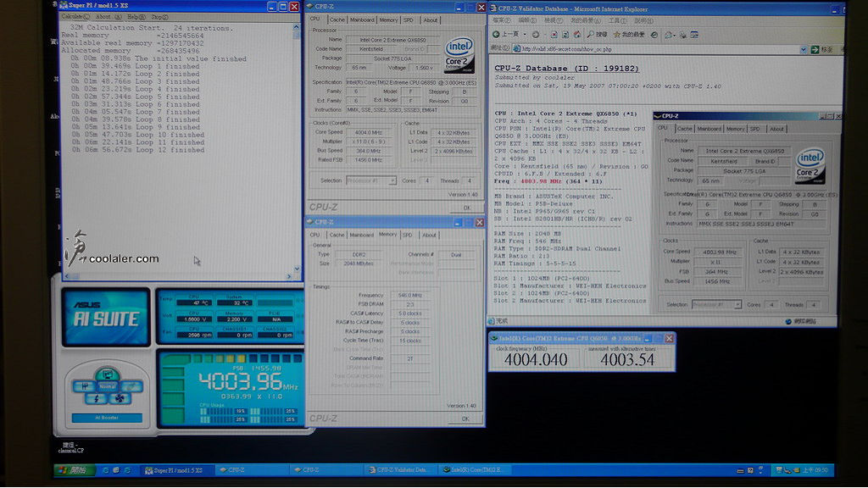Click the Internet Explorer Stop icon
This screenshot has width=868, height=488.
pos(554,34)
